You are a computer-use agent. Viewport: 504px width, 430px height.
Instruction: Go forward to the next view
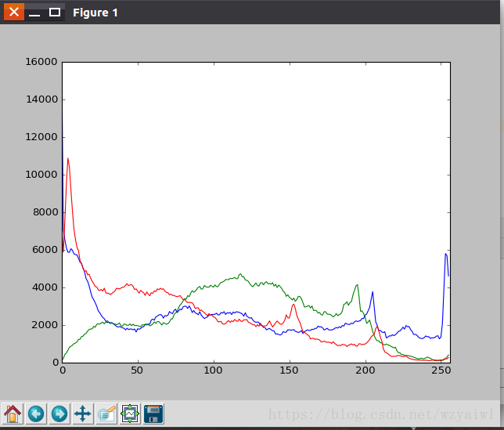(59, 414)
